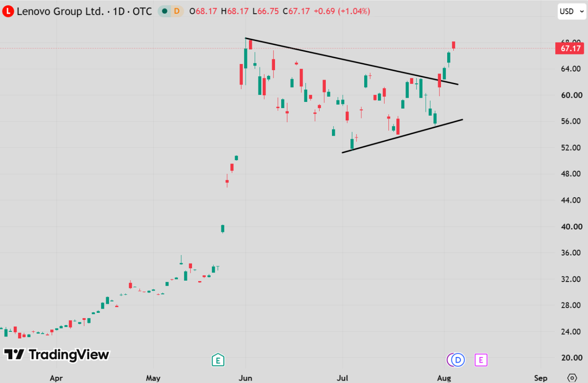Viewport: 588px width, 383px height.
Task: Click the green market status dot
Action: click(165, 11)
